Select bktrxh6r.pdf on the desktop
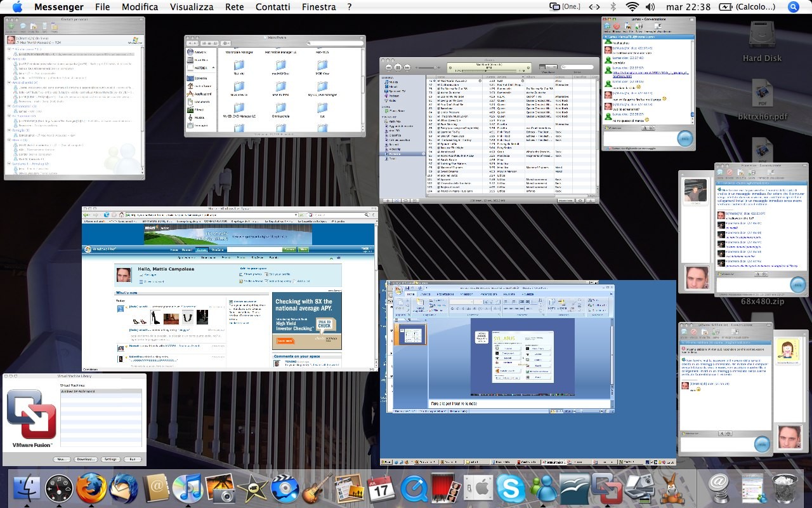The width and height of the screenshot is (812, 508). click(x=762, y=100)
